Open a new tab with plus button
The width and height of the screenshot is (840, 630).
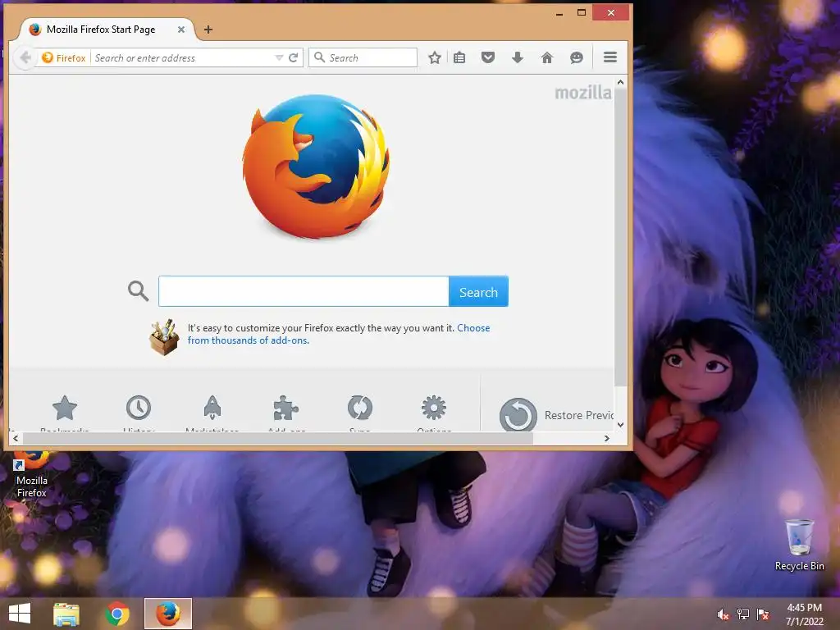click(x=208, y=30)
